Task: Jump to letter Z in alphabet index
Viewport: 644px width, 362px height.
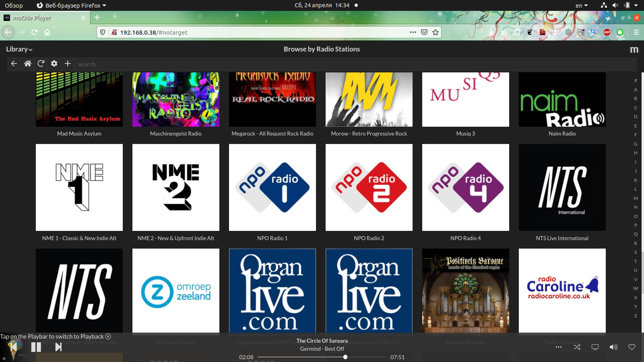Action: coord(636,316)
